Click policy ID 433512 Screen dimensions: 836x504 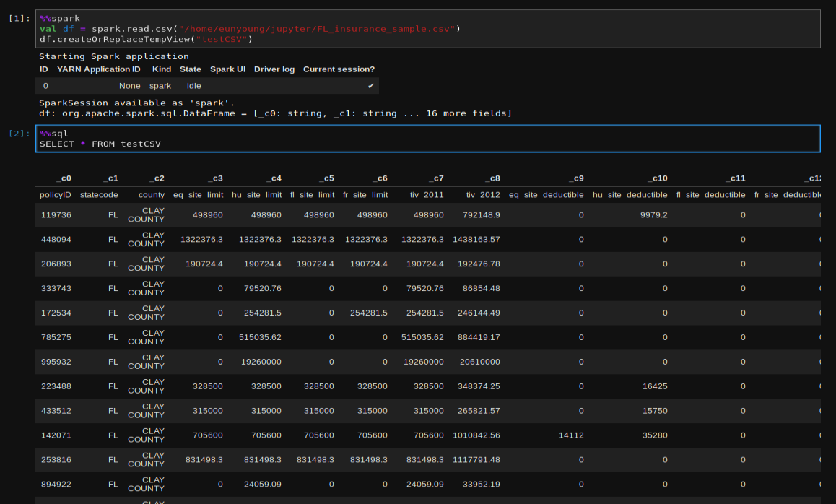tap(56, 411)
